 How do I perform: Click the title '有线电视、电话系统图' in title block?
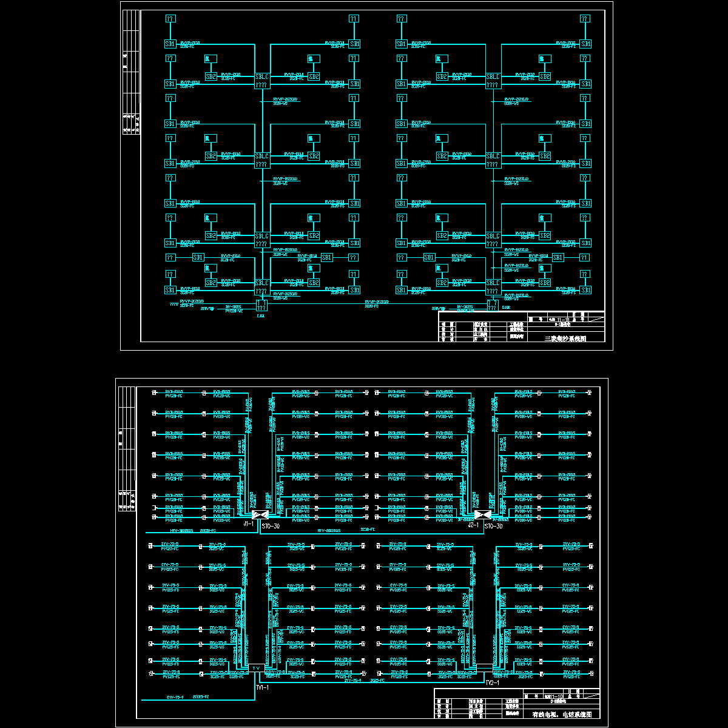point(562,715)
